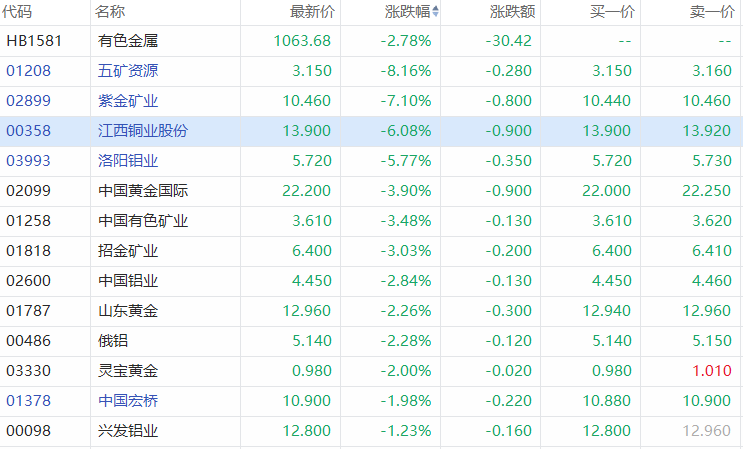Select the 名称 column header

[x=110, y=12]
